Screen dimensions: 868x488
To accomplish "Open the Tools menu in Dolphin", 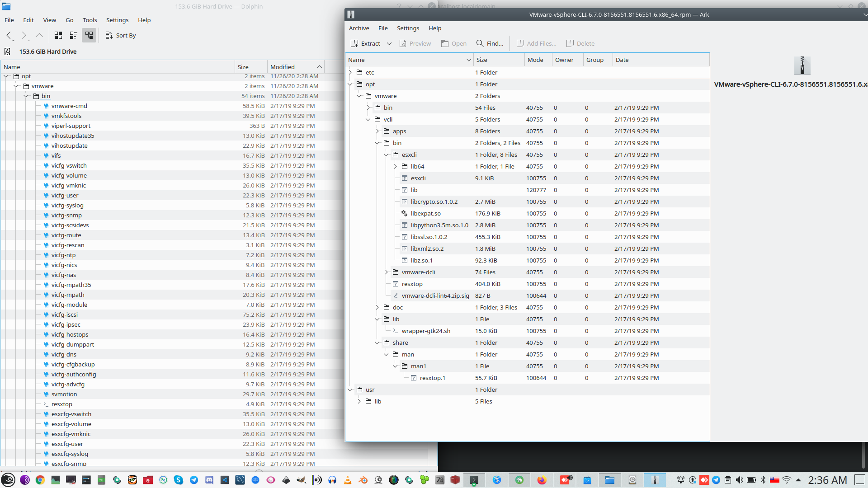I will 90,20.
